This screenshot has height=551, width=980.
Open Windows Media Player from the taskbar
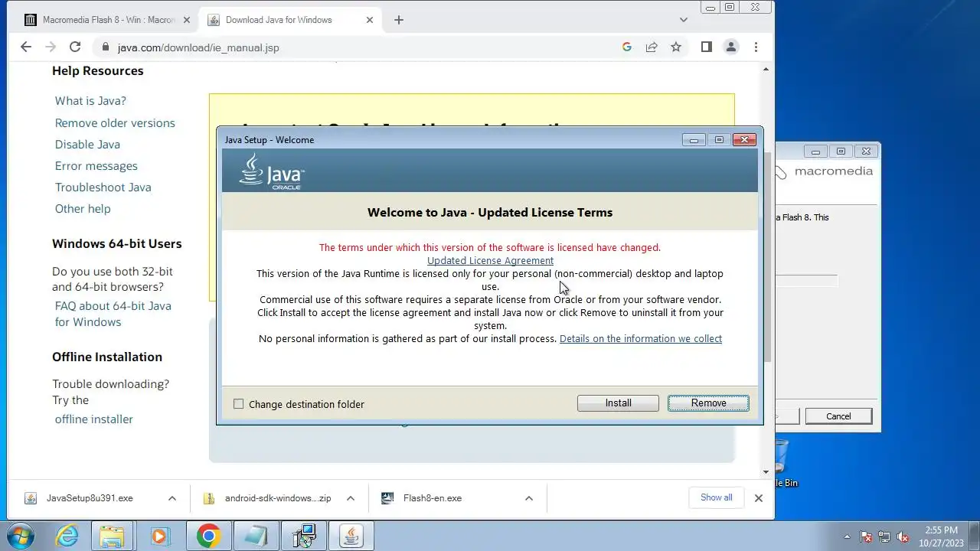(158, 536)
